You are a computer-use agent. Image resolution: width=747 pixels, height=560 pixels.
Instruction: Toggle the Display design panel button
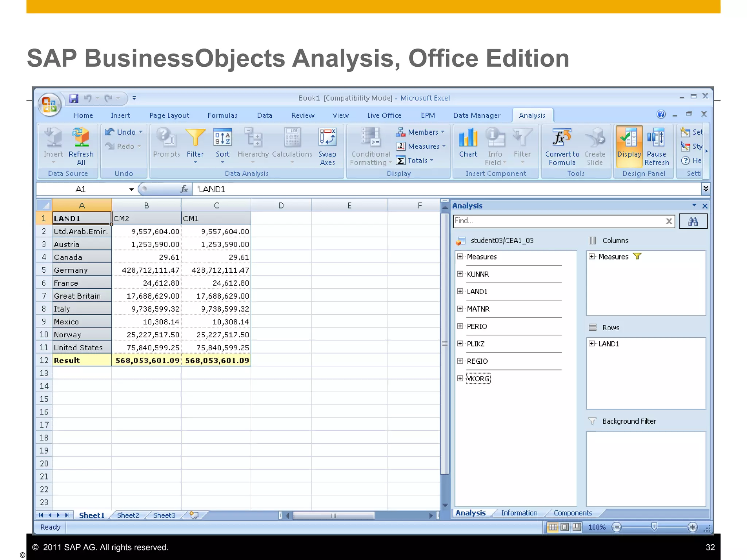(629, 146)
